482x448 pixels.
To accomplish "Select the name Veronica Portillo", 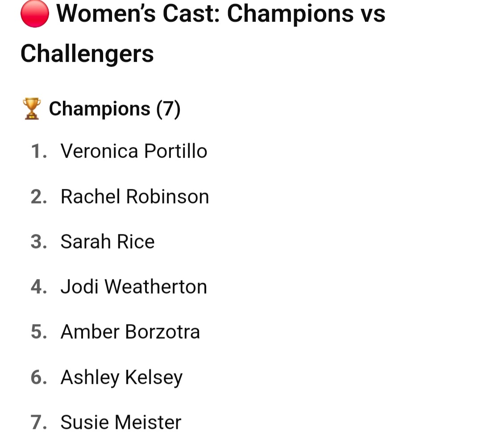I will pos(134,151).
